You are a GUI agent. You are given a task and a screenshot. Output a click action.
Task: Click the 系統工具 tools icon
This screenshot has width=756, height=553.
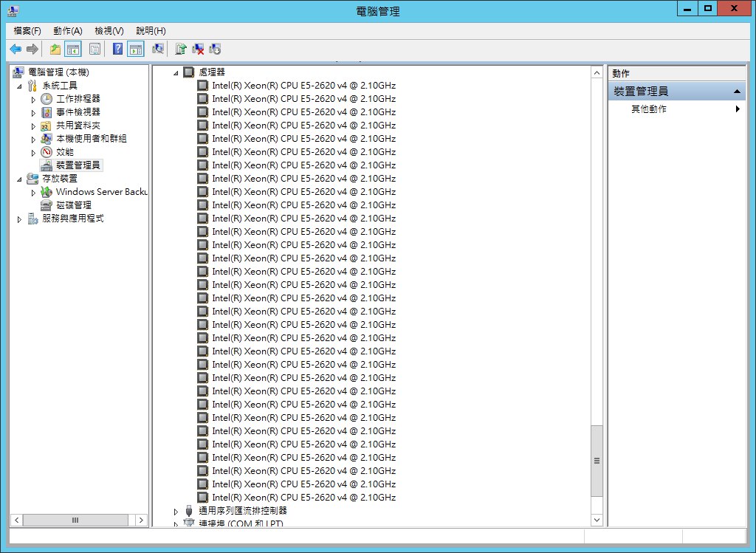32,86
